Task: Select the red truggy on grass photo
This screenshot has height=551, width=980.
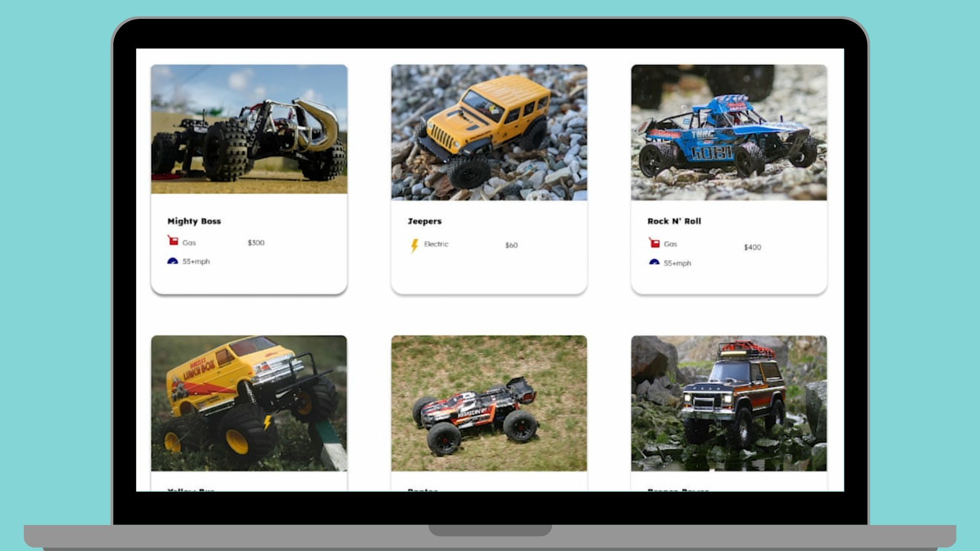Action: point(489,403)
